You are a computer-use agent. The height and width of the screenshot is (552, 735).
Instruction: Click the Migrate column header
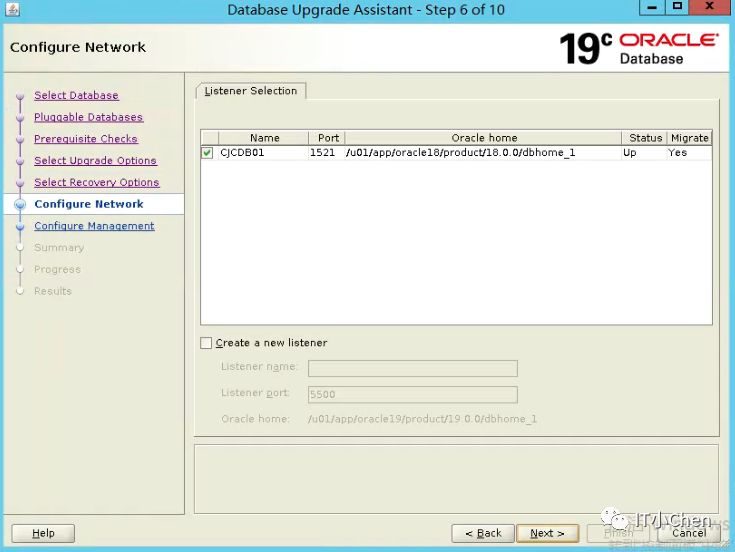pyautogui.click(x=689, y=138)
